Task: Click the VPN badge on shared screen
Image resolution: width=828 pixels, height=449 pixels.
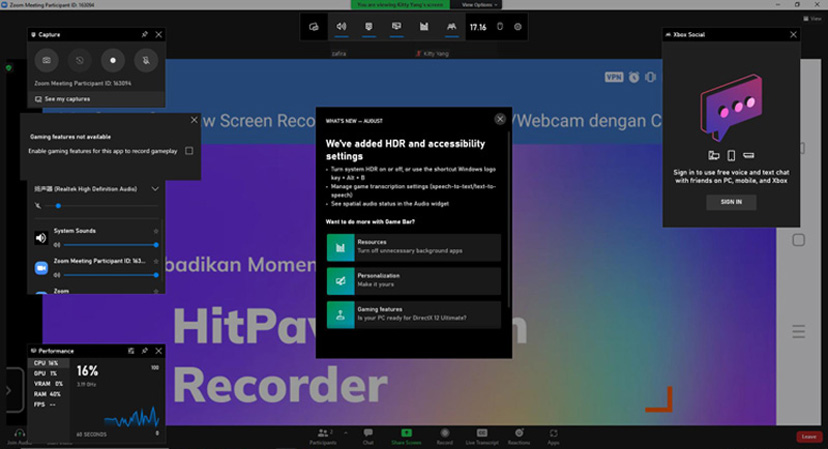Action: coord(614,77)
